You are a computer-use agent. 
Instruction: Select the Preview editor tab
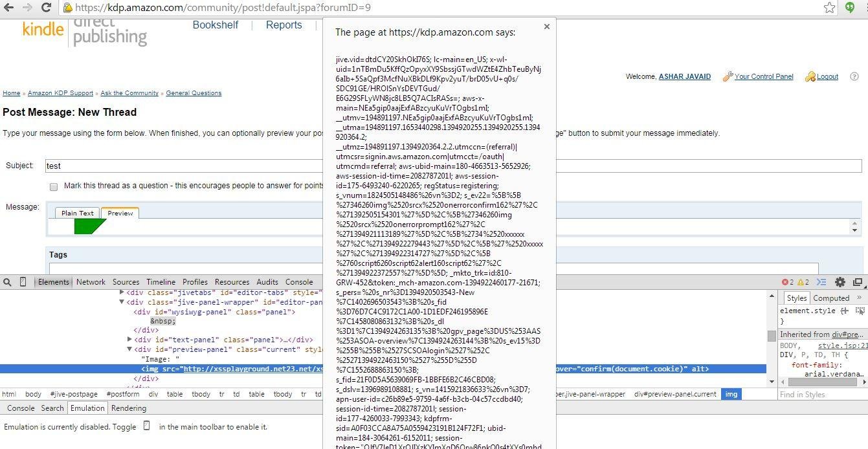[120, 213]
